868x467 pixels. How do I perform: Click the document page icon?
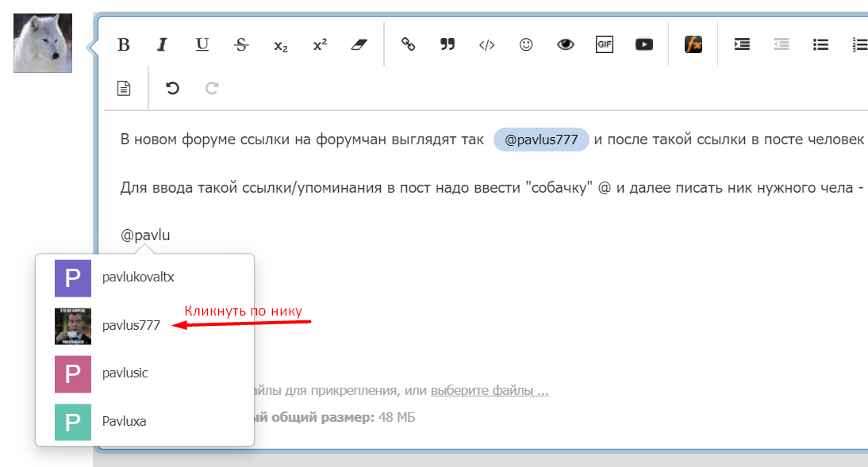pyautogui.click(x=124, y=88)
